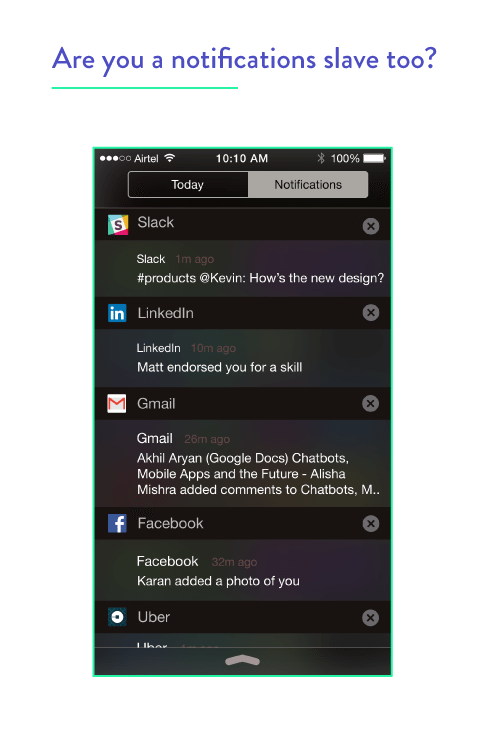Clear LinkedIn notifications with X button
Screen dimensions: 484x738
tap(371, 313)
